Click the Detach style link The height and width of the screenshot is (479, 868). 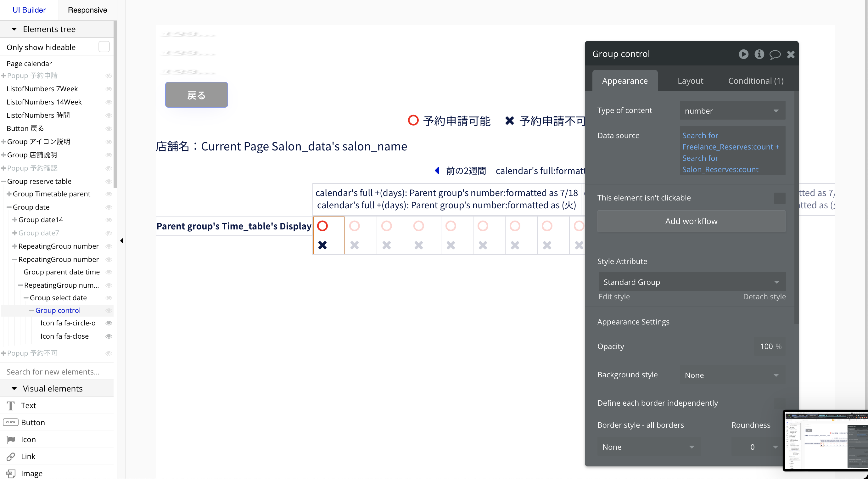pos(764,297)
